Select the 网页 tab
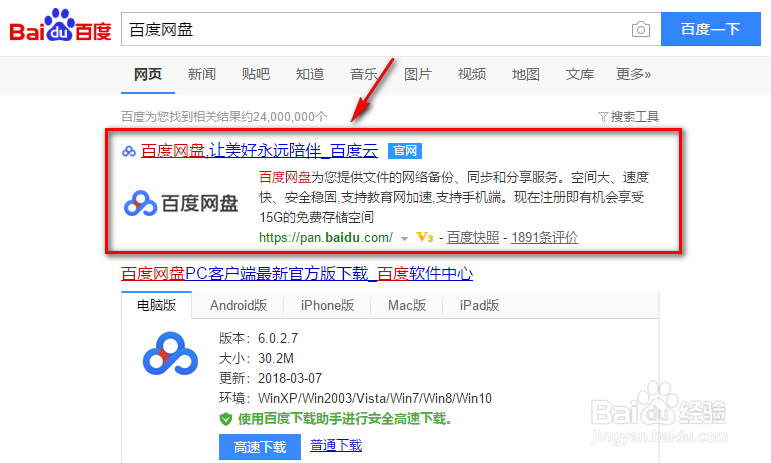Viewport: 771px width, 463px height. pyautogui.click(x=148, y=74)
